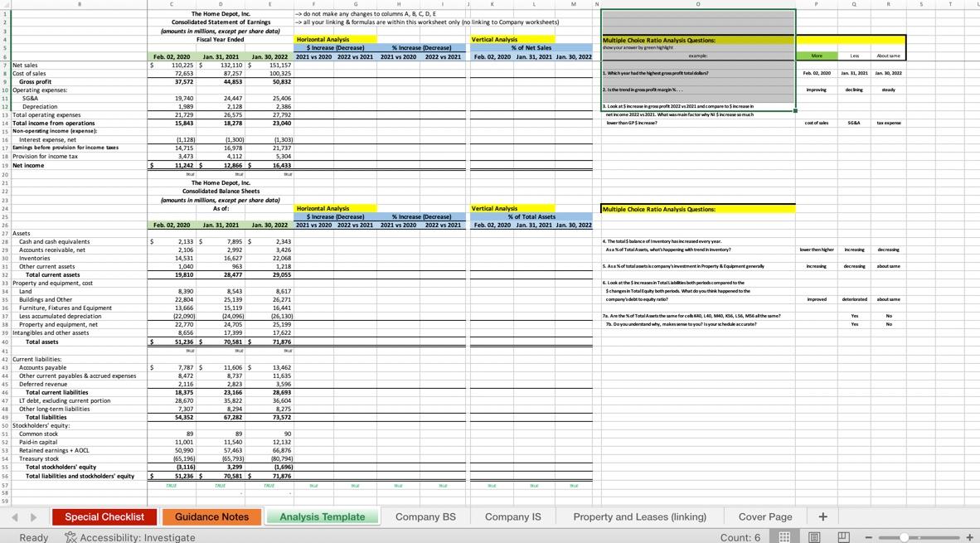Click the Count: 6 status readout
This screenshot has height=543, width=980.
coord(740,537)
